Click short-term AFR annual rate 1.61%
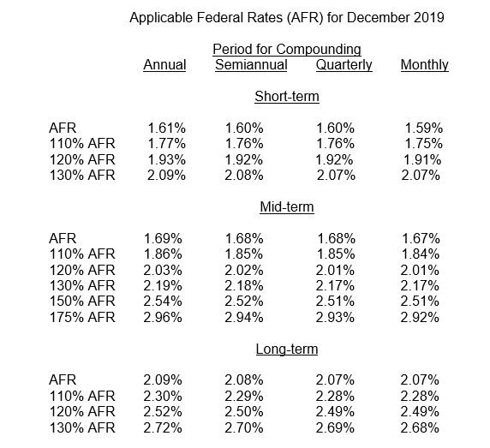The width and height of the screenshot is (490, 448). click(166, 128)
